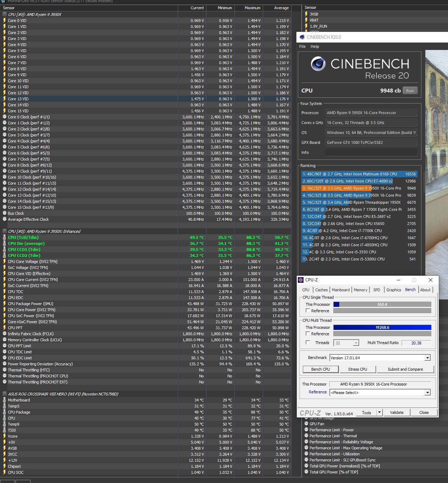Click the lightning icon beside Core 0 VID

[x=5, y=21]
